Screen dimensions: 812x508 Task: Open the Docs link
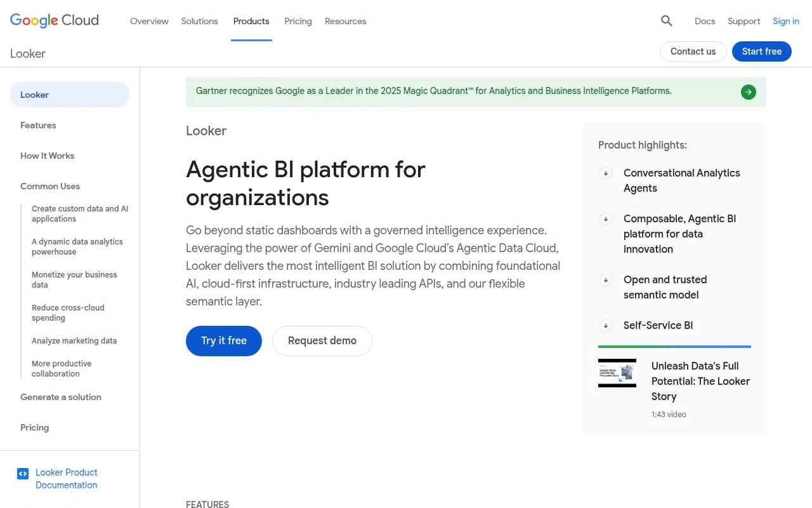coord(705,21)
